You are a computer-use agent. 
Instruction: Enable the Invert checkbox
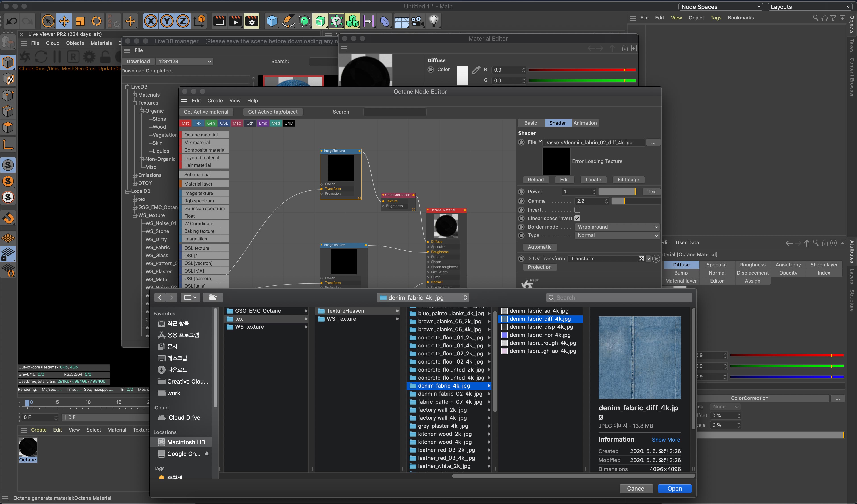tap(577, 210)
